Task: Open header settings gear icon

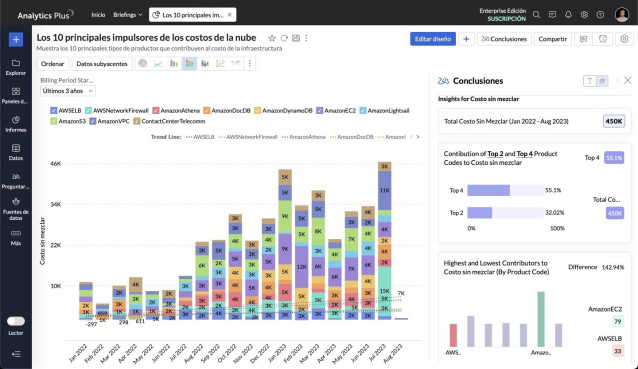Action: click(x=584, y=15)
